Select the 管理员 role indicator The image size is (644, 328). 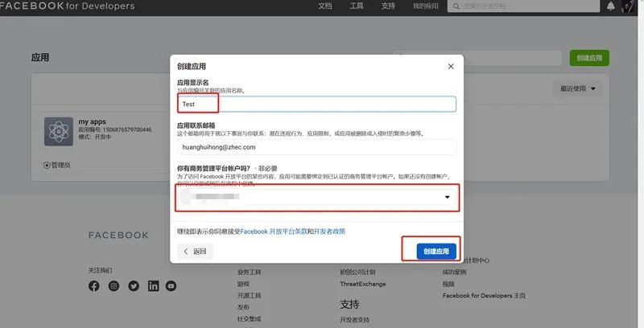[x=57, y=166]
